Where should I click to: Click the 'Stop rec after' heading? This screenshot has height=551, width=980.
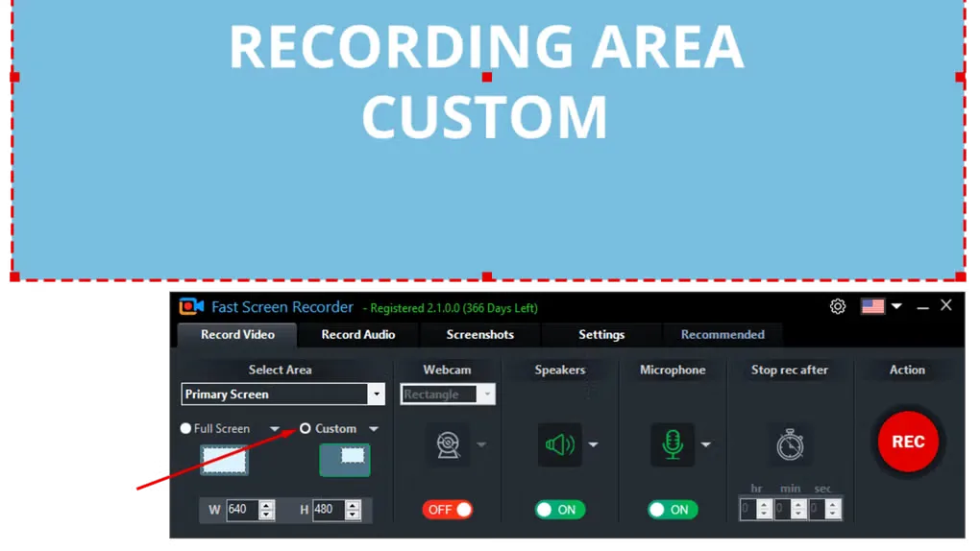click(790, 370)
